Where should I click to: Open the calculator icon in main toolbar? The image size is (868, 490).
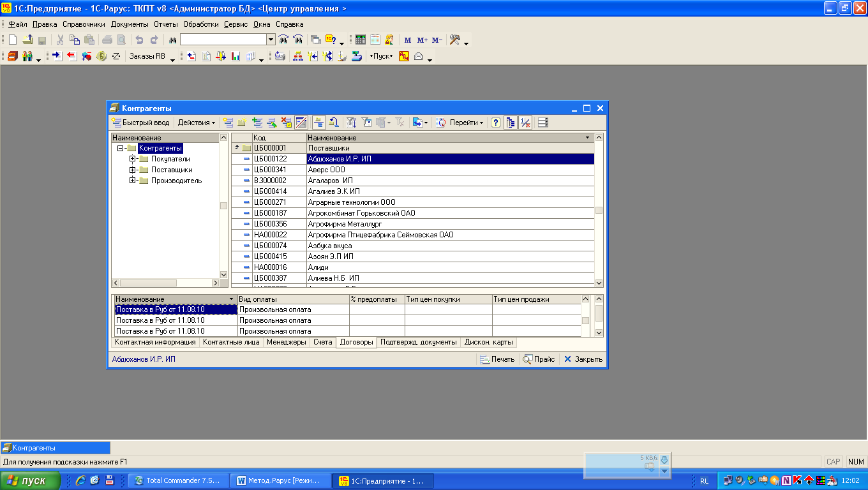[x=360, y=40]
